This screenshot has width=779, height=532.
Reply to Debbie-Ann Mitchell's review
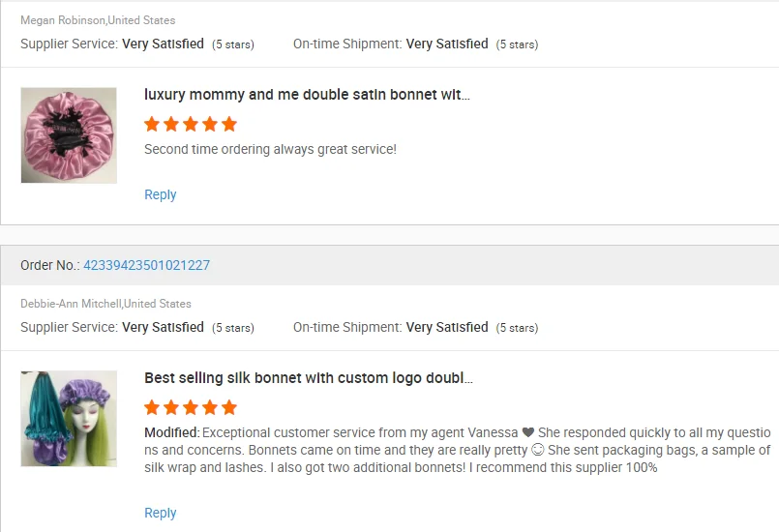(x=160, y=513)
